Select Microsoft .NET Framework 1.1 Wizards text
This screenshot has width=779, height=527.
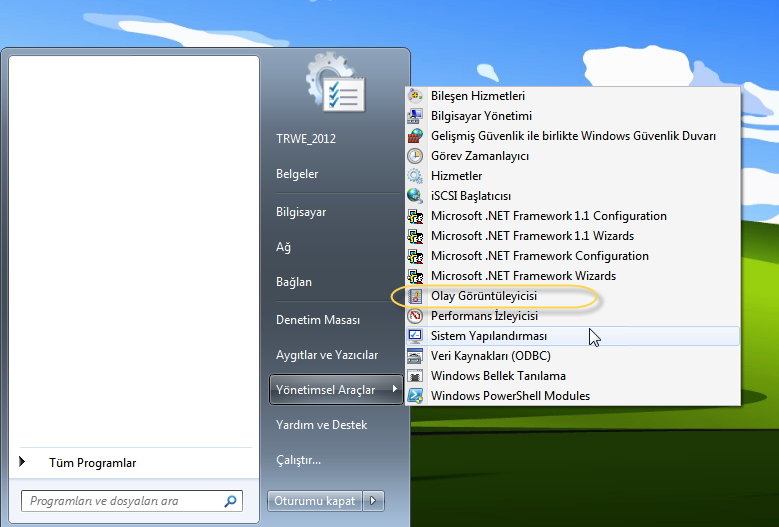[x=532, y=236]
